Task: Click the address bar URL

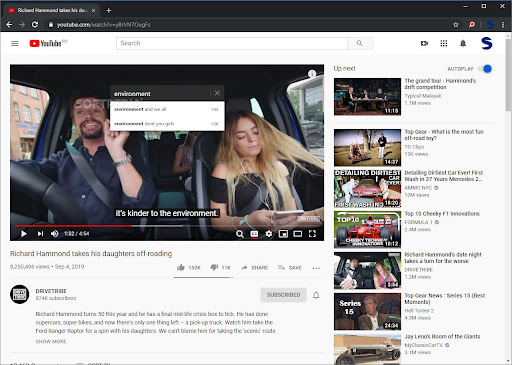Action: click(103, 25)
